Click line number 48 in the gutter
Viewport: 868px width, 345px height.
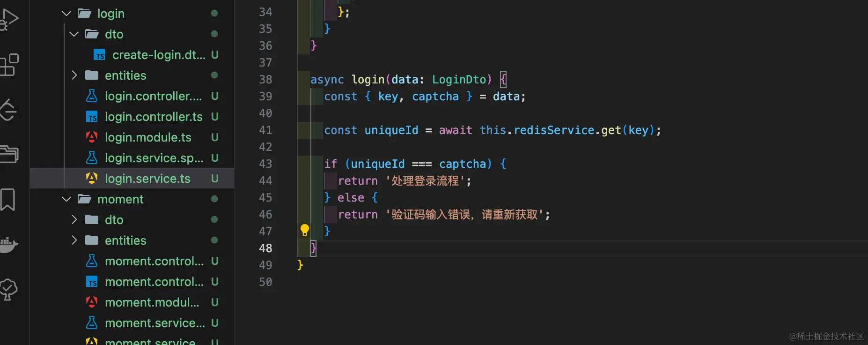tap(265, 248)
